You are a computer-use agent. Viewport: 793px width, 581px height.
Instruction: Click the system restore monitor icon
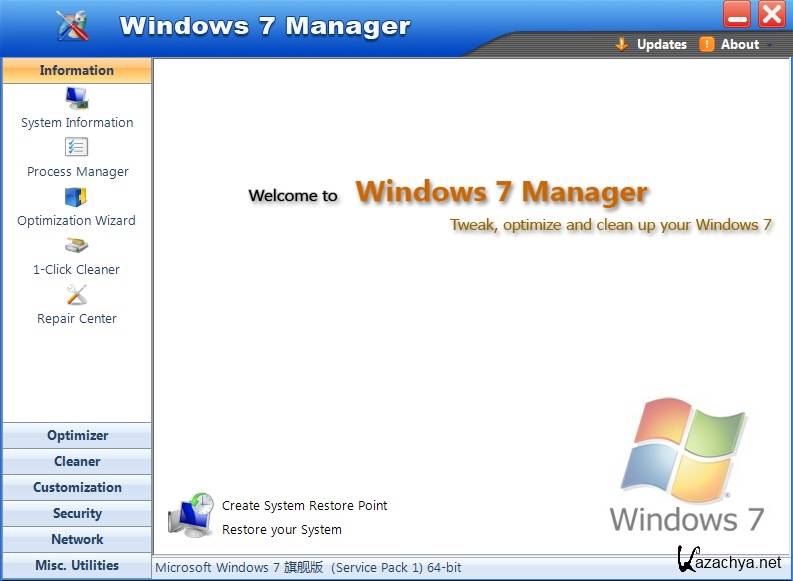(190, 516)
